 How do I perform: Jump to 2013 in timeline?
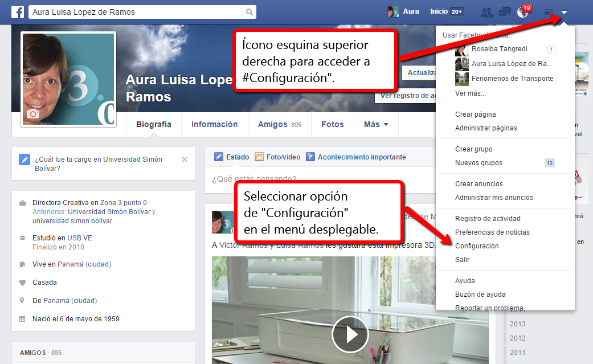point(517,324)
